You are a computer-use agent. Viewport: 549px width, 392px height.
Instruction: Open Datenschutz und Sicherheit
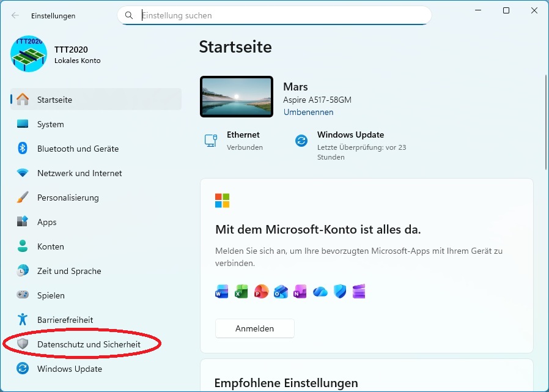coord(96,344)
